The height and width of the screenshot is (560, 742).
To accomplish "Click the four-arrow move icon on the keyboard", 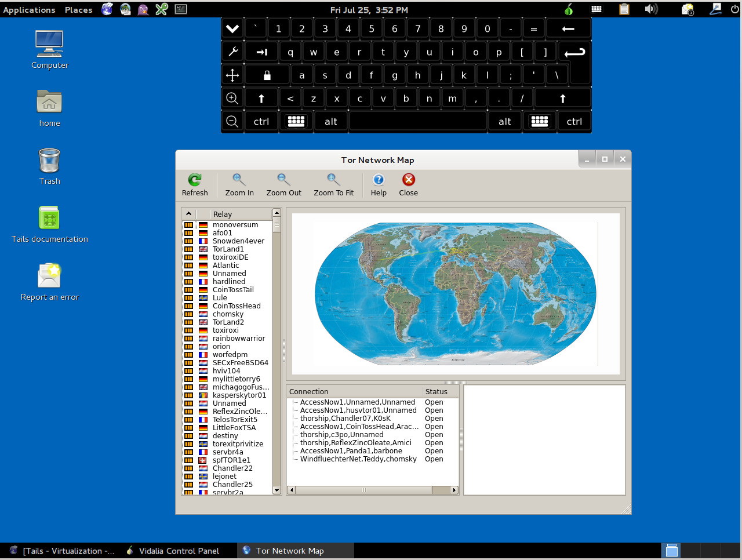I will [232, 75].
